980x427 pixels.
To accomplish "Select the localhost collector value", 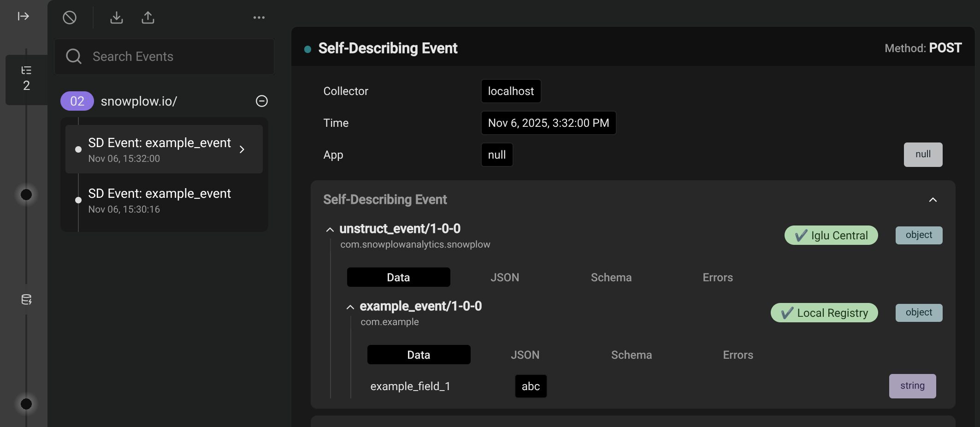I will click(x=510, y=91).
